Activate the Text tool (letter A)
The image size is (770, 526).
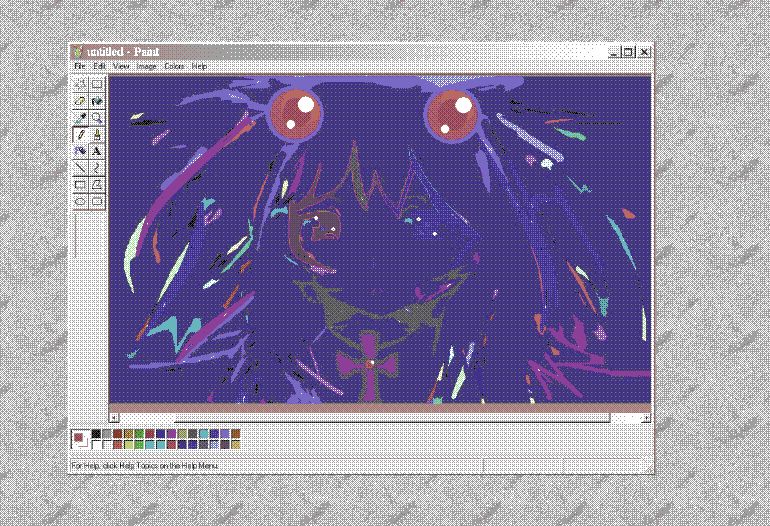97,151
